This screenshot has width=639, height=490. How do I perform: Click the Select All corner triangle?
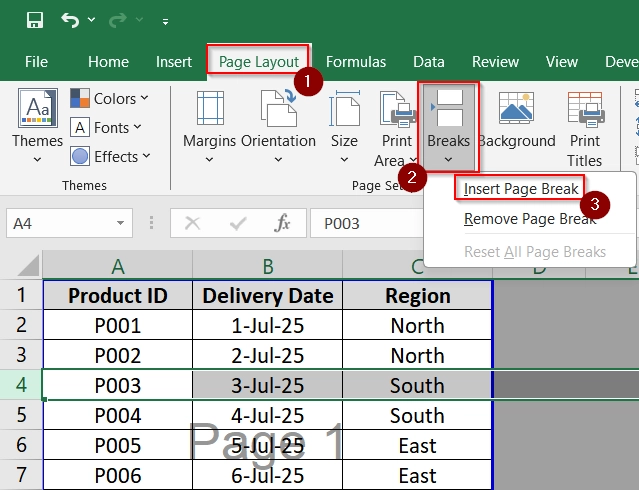click(29, 266)
